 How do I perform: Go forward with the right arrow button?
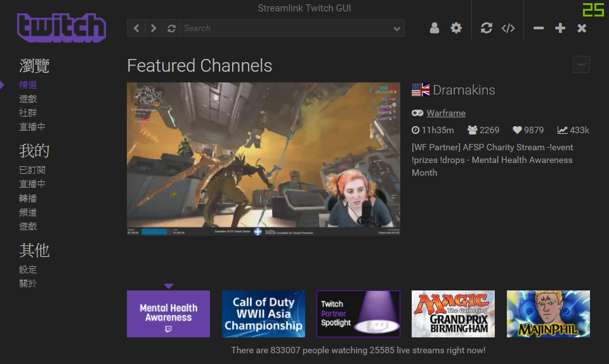pos(154,29)
